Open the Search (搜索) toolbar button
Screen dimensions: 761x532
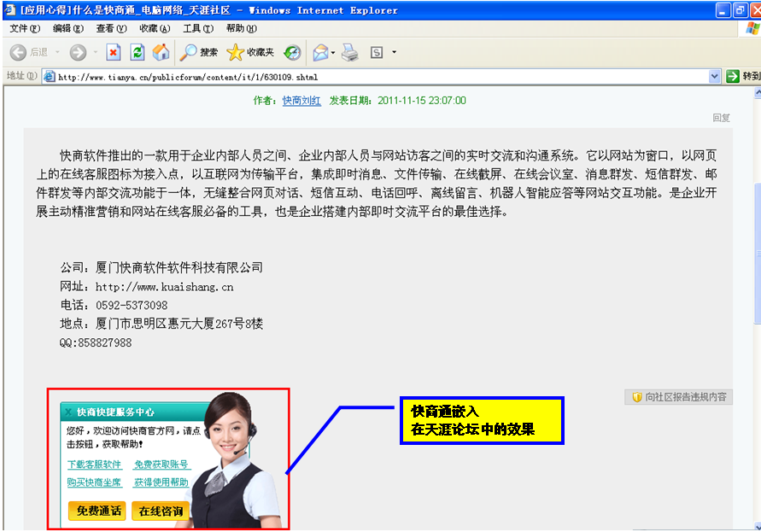[199, 53]
